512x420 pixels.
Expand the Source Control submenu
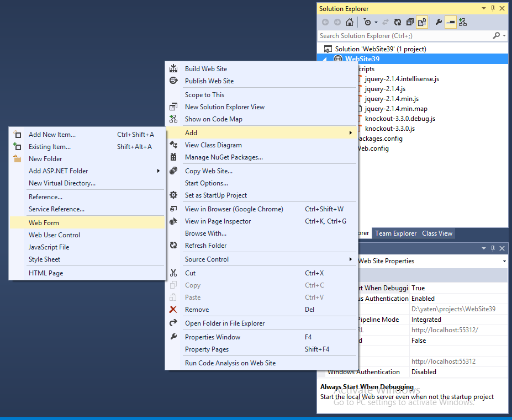coord(221,259)
